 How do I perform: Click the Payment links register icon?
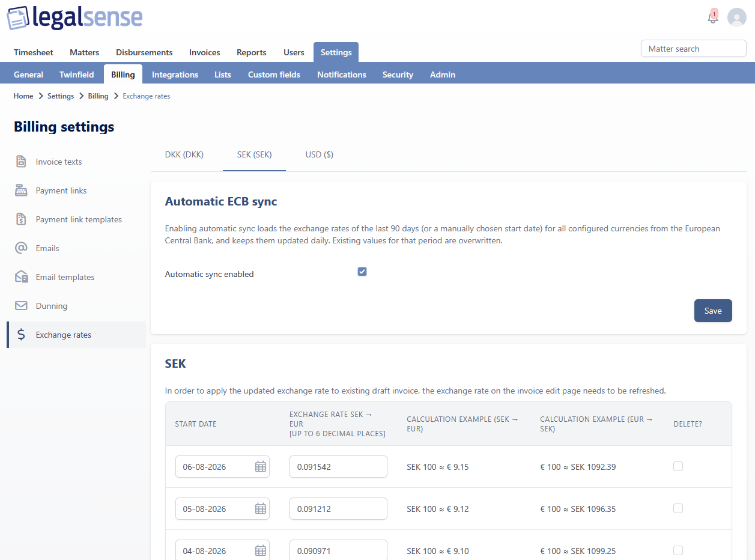pos(21,190)
